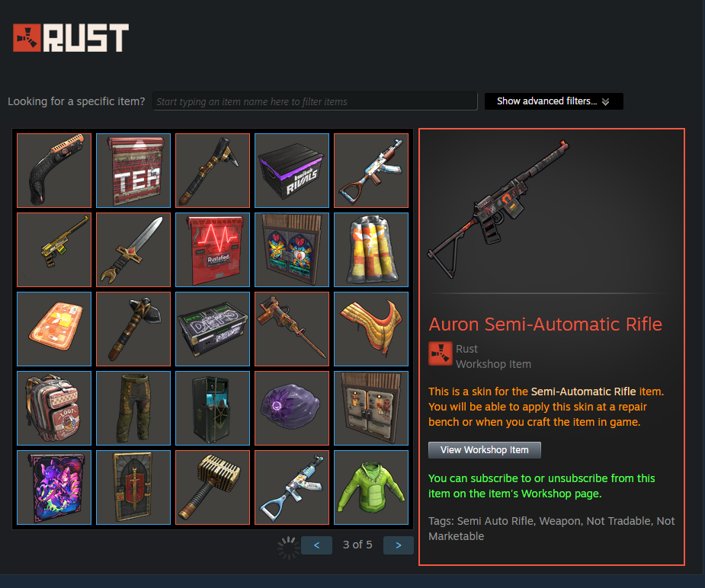Open the Auron Semi-Automatic Rifle title
The height and width of the screenshot is (588, 705).
tap(545, 324)
